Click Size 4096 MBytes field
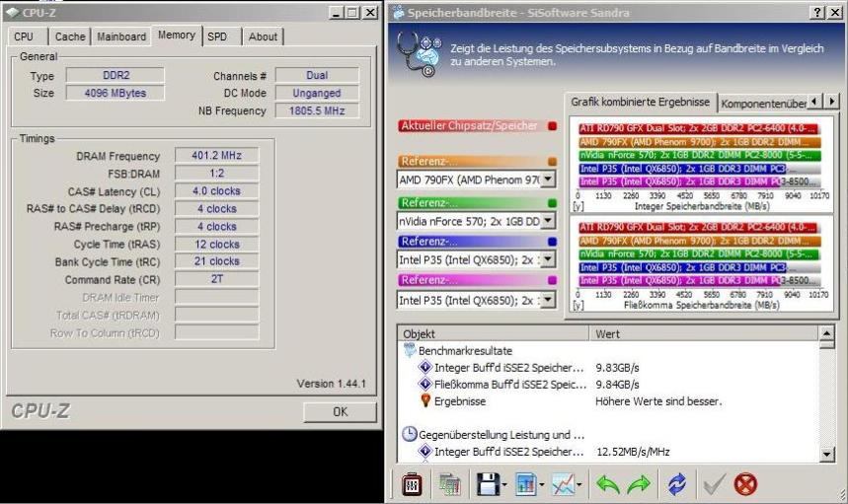 coord(116,93)
